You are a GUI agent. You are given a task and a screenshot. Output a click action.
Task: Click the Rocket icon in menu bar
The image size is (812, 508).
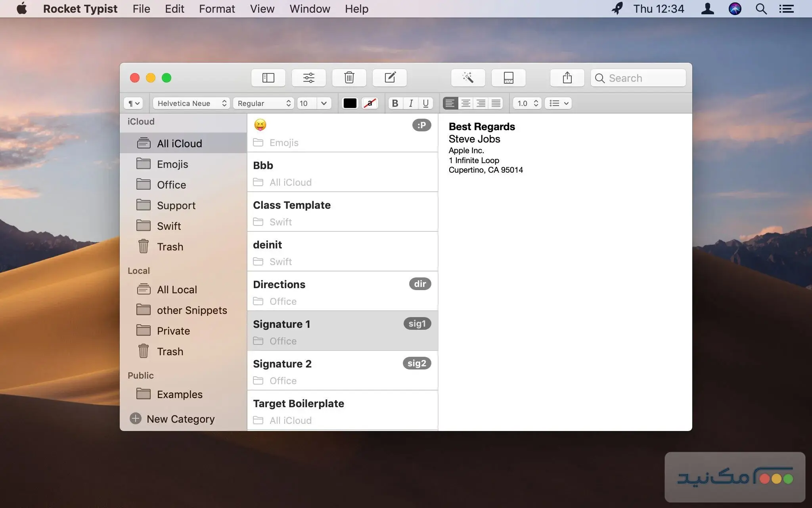(617, 9)
